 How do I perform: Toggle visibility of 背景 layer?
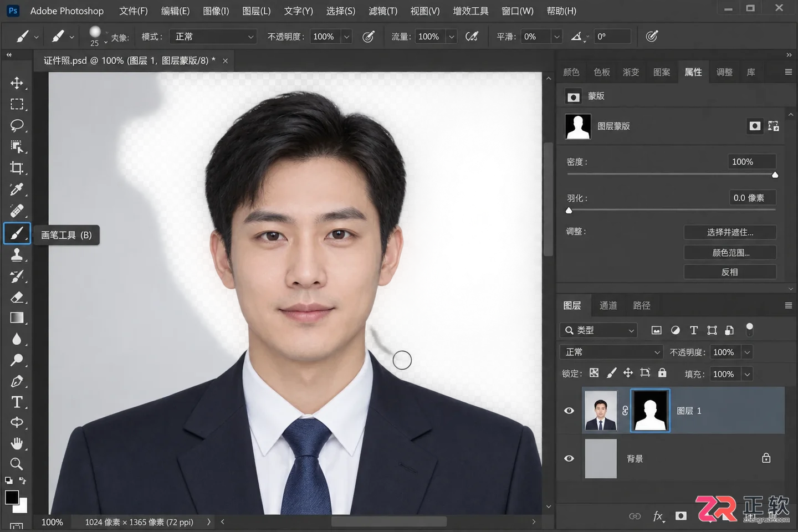569,458
